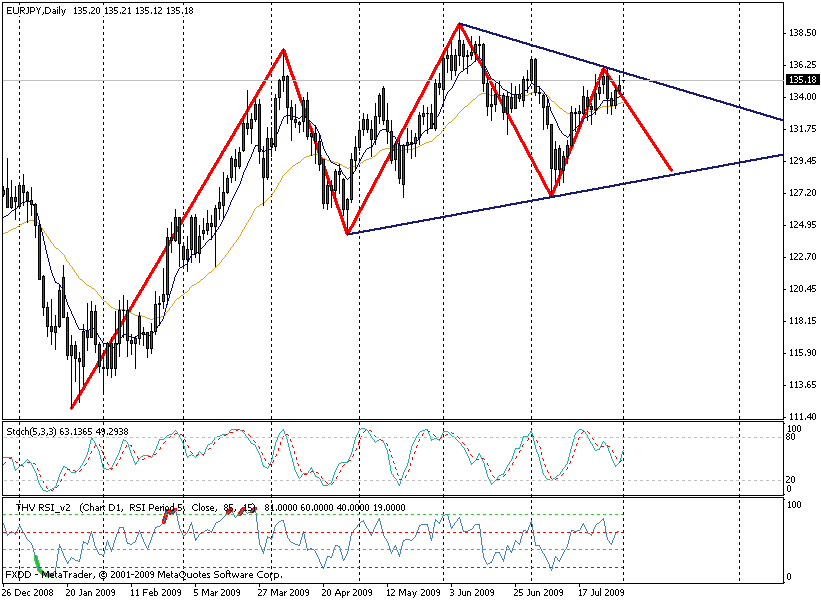Click the projected red line endpoint on right
The image size is (821, 600).
(x=672, y=170)
